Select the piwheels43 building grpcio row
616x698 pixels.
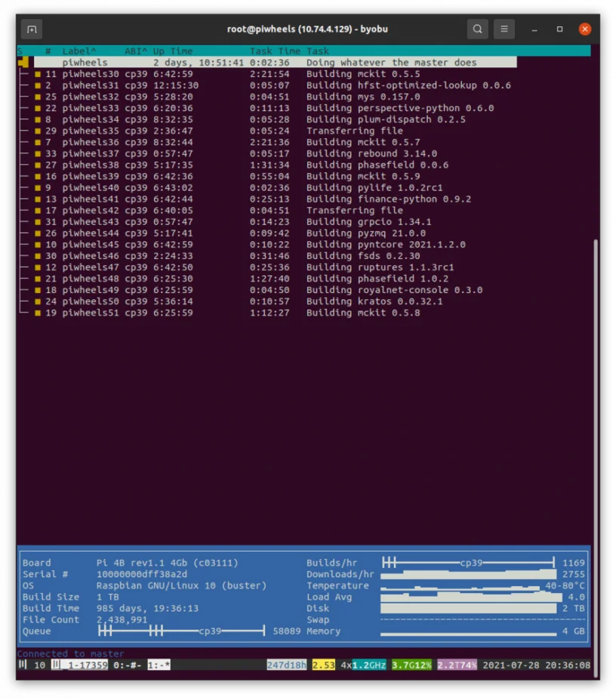276,222
